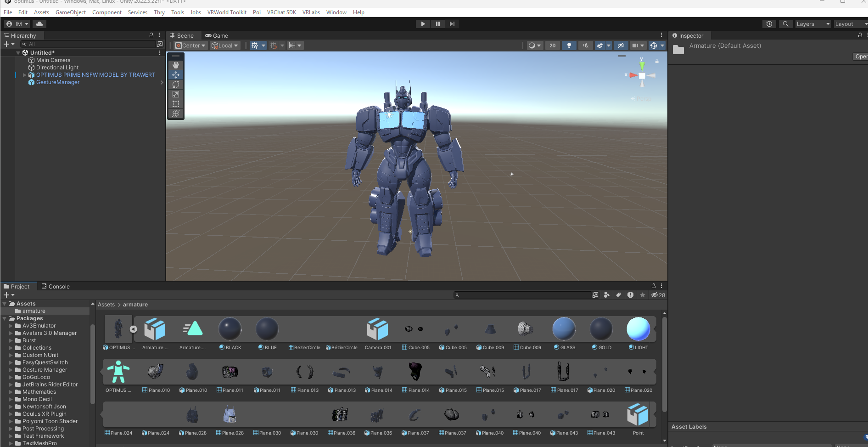868x447 pixels.
Task: Select Main Camera in Hierarchy
Action: pyautogui.click(x=53, y=60)
